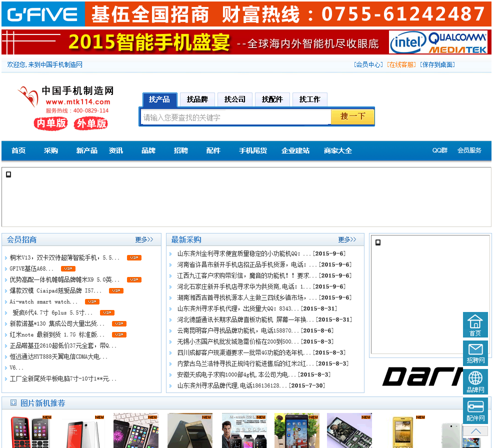Open listing 正品喏基亚2610超低价37元全套
The height and width of the screenshot is (448, 493).
(63, 346)
